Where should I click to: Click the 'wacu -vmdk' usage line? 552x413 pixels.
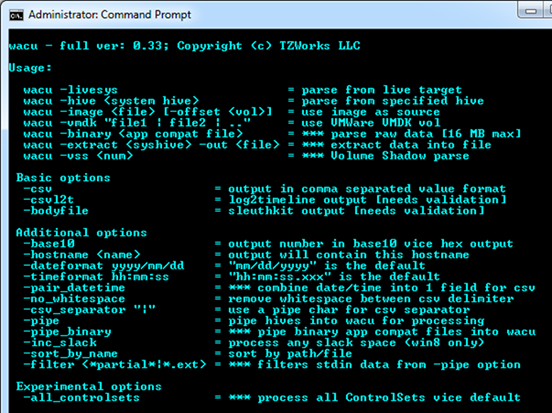(x=137, y=123)
